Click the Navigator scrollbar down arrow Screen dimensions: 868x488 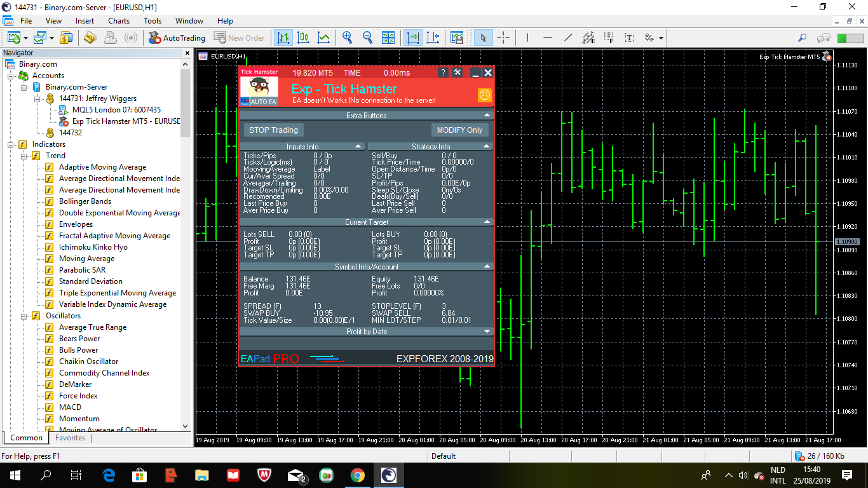tap(186, 426)
